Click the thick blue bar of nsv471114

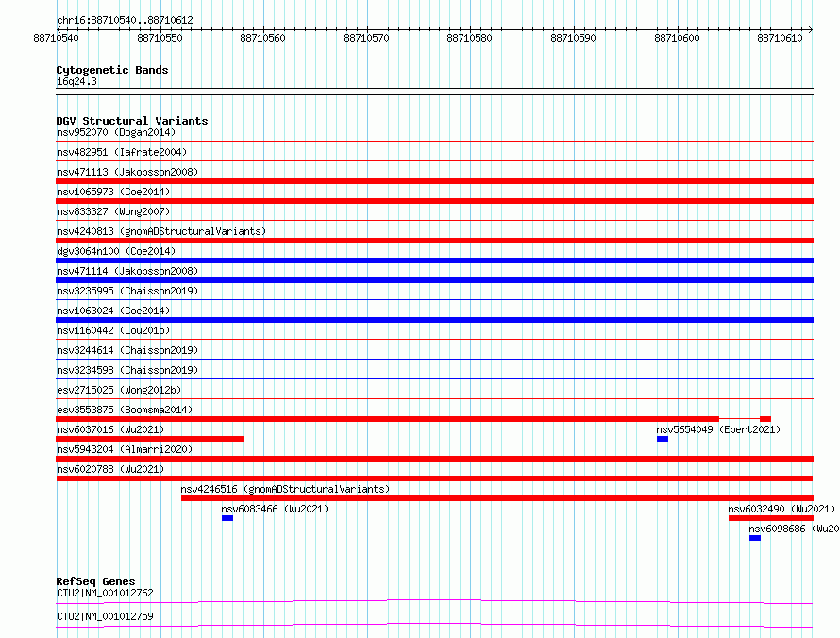(x=434, y=280)
